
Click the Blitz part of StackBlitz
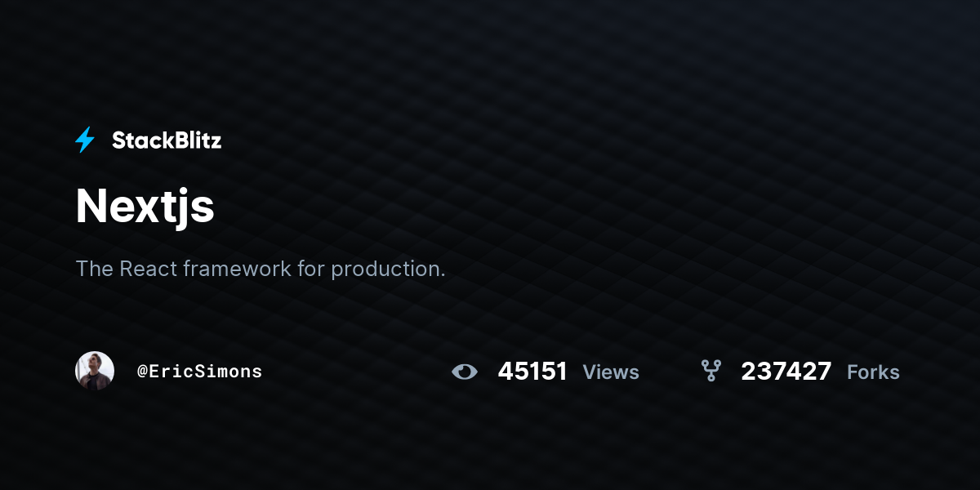pos(195,140)
